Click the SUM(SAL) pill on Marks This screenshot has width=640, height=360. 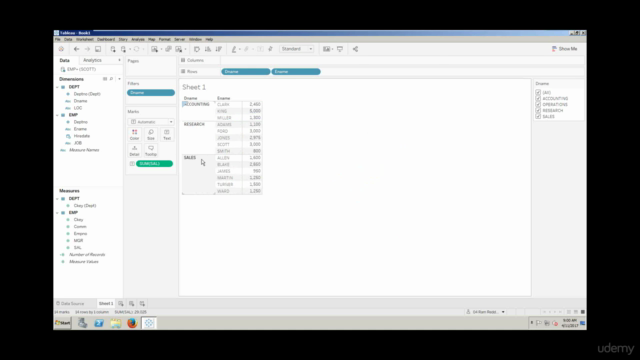[x=154, y=164]
